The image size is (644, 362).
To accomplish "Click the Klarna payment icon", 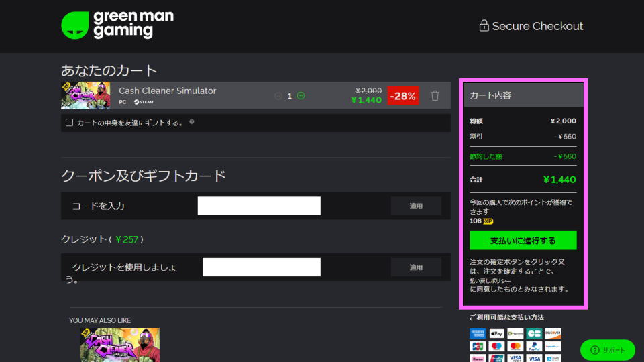I will click(x=478, y=358).
